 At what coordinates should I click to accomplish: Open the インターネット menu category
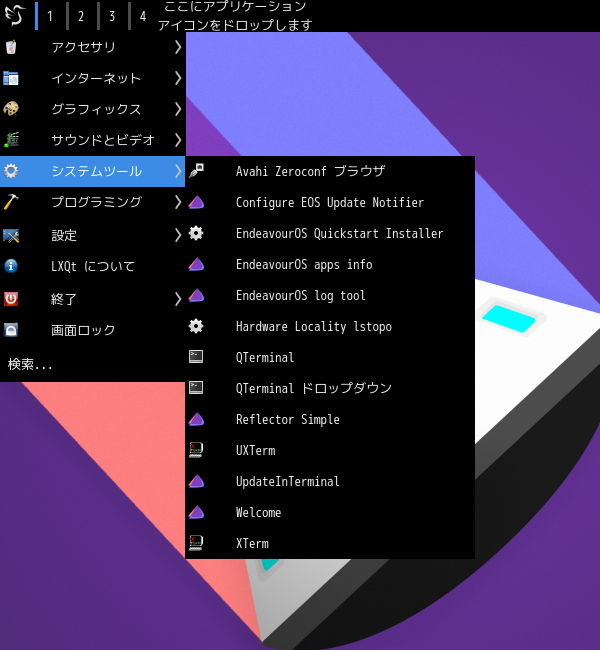(x=92, y=78)
